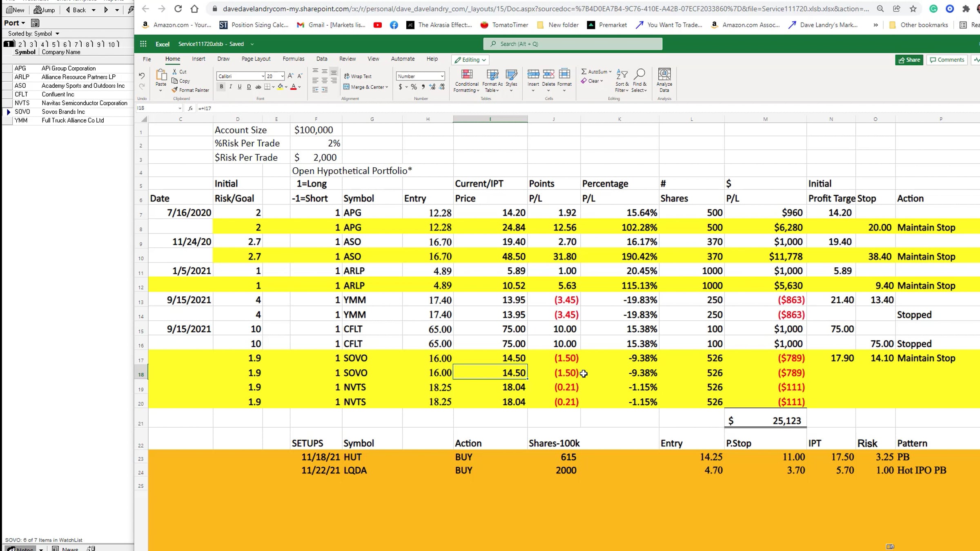Toggle bold formatting
The image size is (980, 551).
pyautogui.click(x=221, y=87)
